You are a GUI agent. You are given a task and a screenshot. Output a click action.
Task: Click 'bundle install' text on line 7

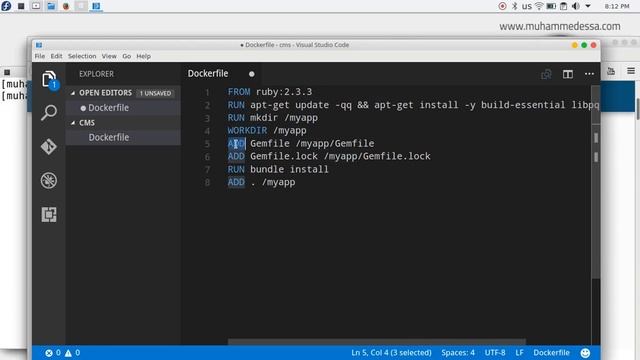(x=289, y=169)
